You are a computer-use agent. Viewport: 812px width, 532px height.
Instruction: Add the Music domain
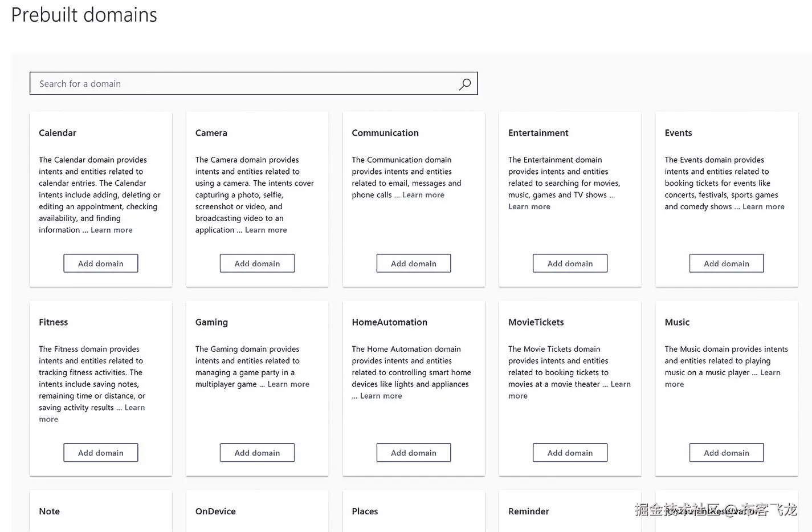pyautogui.click(x=727, y=453)
